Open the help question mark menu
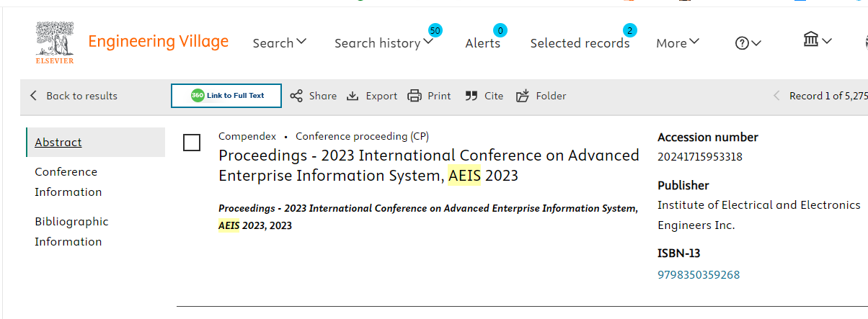The height and width of the screenshot is (319, 868). tap(748, 43)
